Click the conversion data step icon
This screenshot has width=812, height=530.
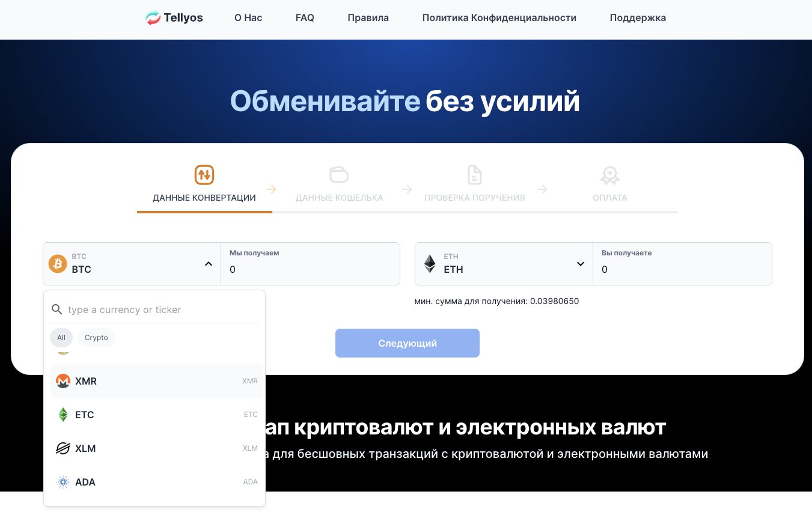click(x=204, y=175)
